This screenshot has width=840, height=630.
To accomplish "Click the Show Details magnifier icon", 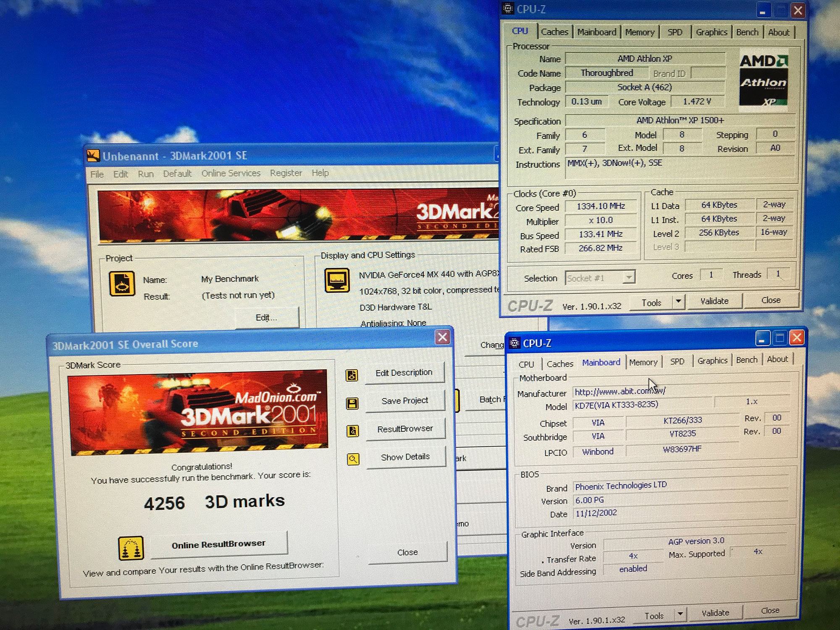I will 353,459.
